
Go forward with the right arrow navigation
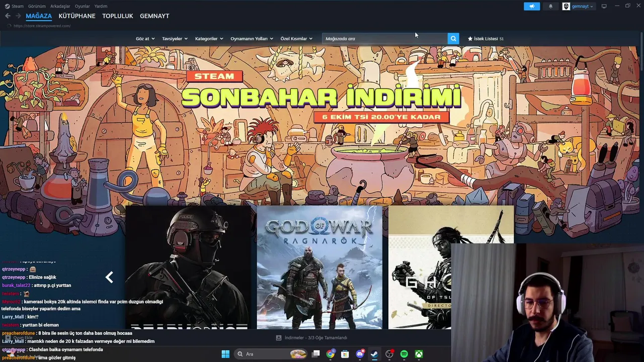tap(18, 16)
